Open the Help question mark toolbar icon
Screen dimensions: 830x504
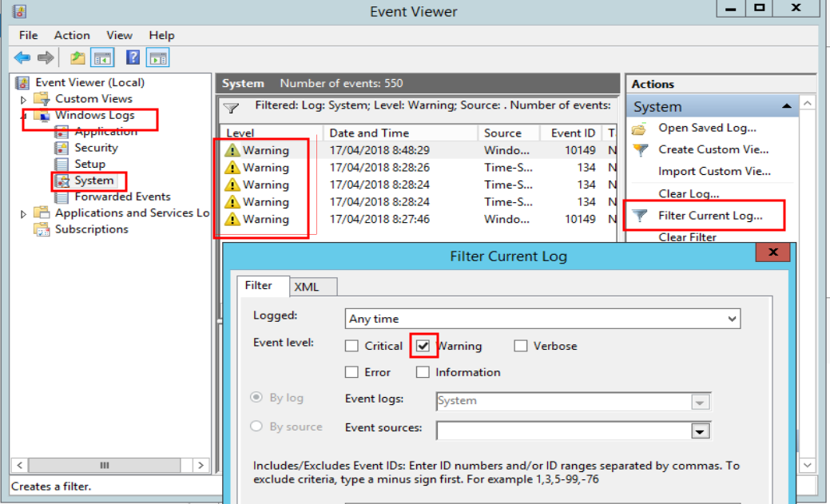(x=133, y=58)
